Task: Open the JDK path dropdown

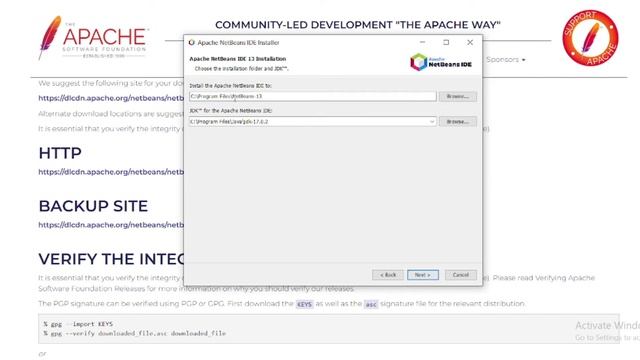Action: [432, 122]
